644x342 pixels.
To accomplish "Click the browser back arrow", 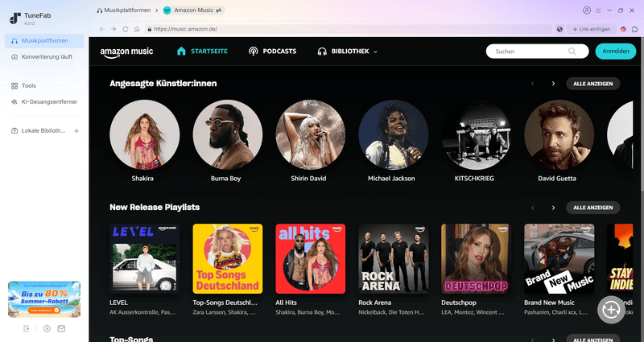I will [x=102, y=29].
